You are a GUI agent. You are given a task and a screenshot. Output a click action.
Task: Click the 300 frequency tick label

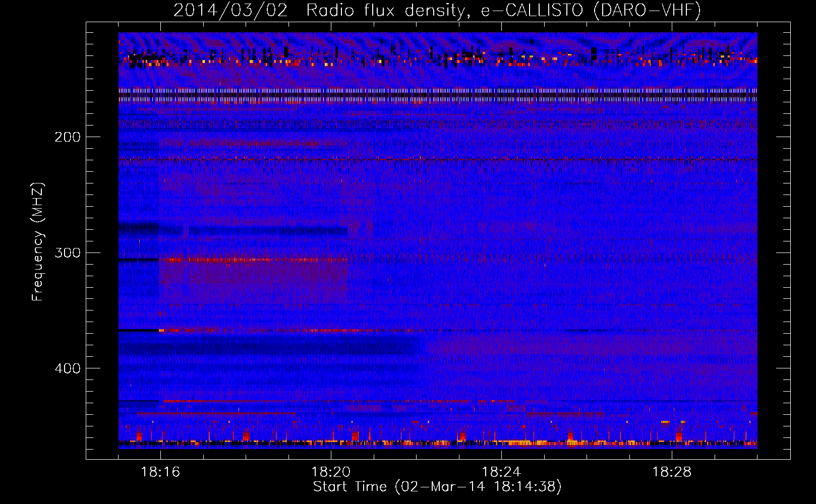click(68, 253)
